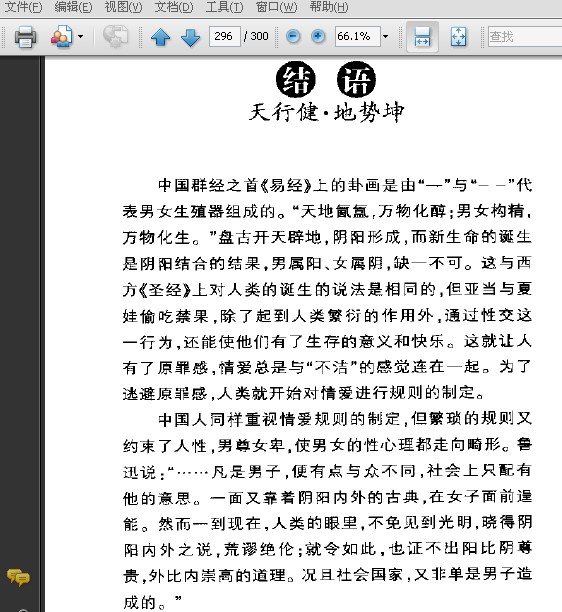Click the heading text 天行健·地势坤
Screen dimensions: 562x612
(x=326, y=112)
